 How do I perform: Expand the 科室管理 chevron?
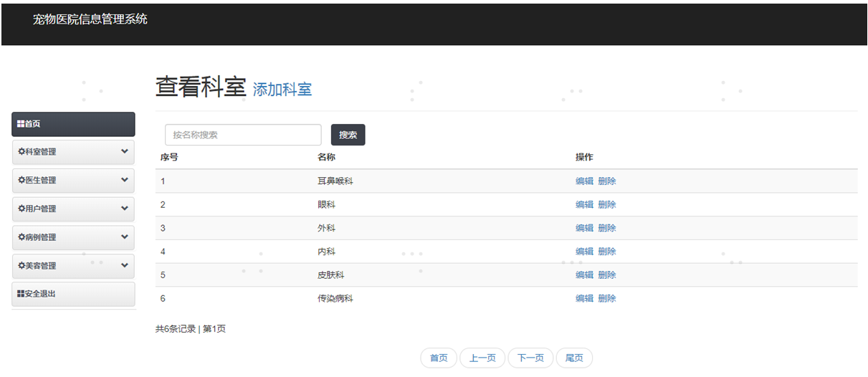125,151
